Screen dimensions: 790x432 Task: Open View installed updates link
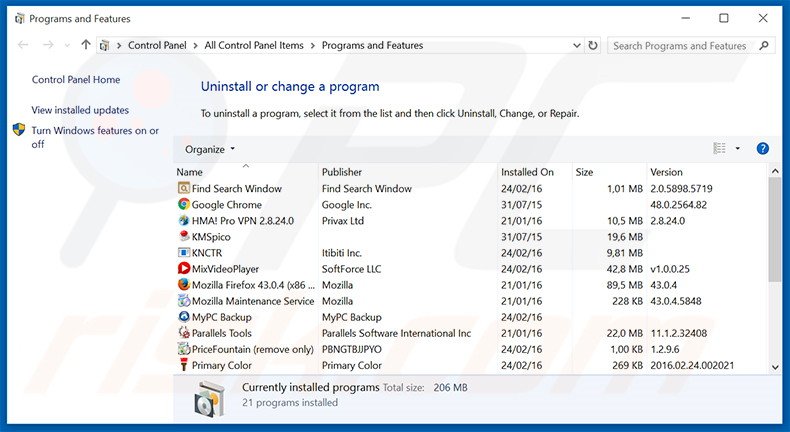80,110
